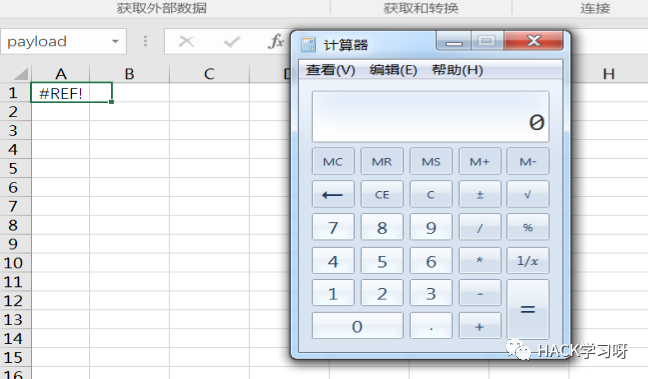
Task: Click the formula bar cancel X icon
Action: (x=186, y=41)
